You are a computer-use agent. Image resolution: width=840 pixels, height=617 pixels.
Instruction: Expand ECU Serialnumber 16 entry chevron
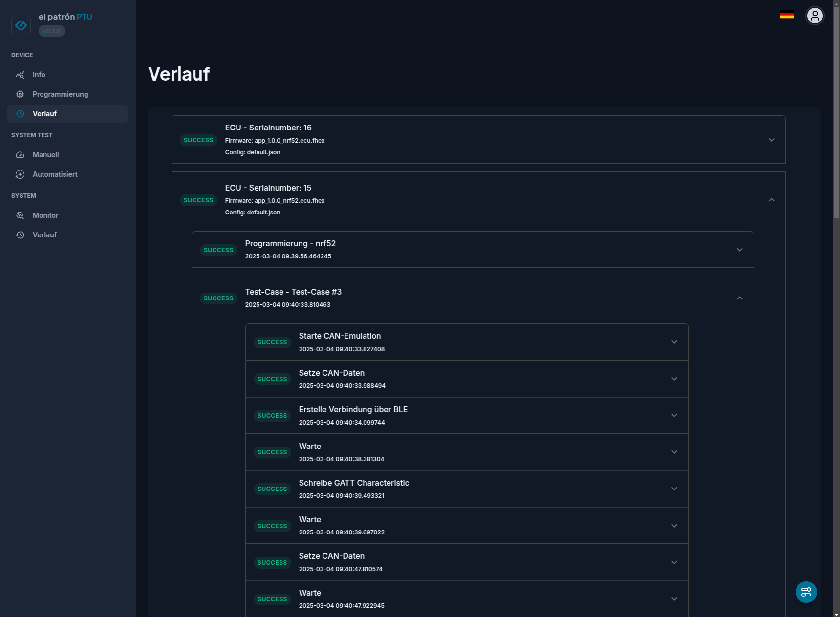click(x=771, y=140)
